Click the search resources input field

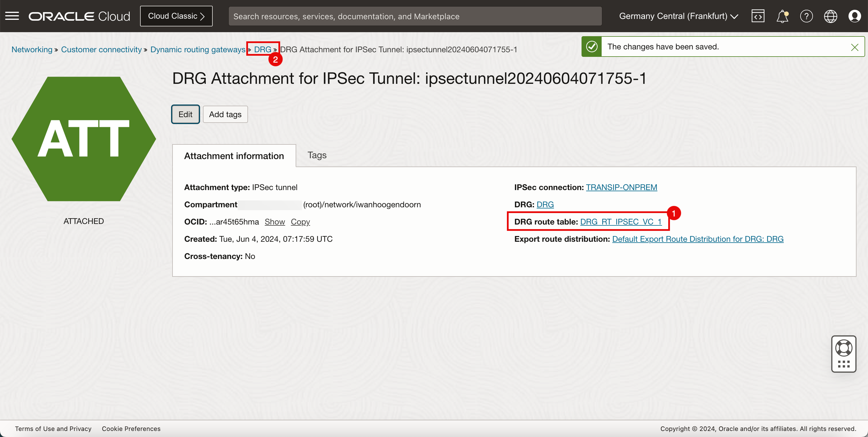pyautogui.click(x=415, y=16)
